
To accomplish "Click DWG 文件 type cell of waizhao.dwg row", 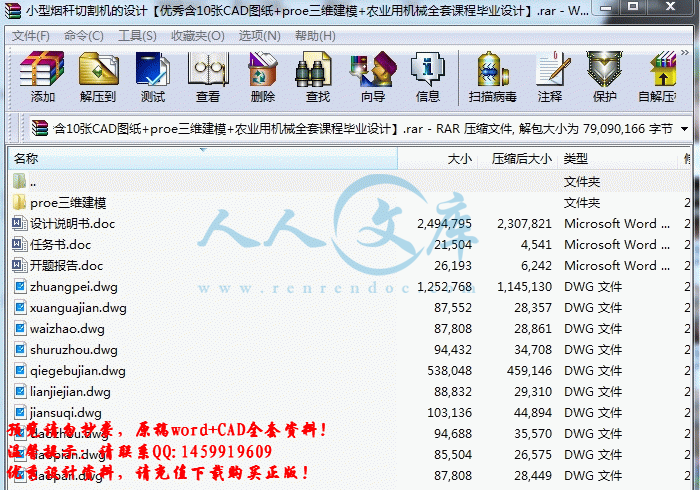I will (x=593, y=329).
